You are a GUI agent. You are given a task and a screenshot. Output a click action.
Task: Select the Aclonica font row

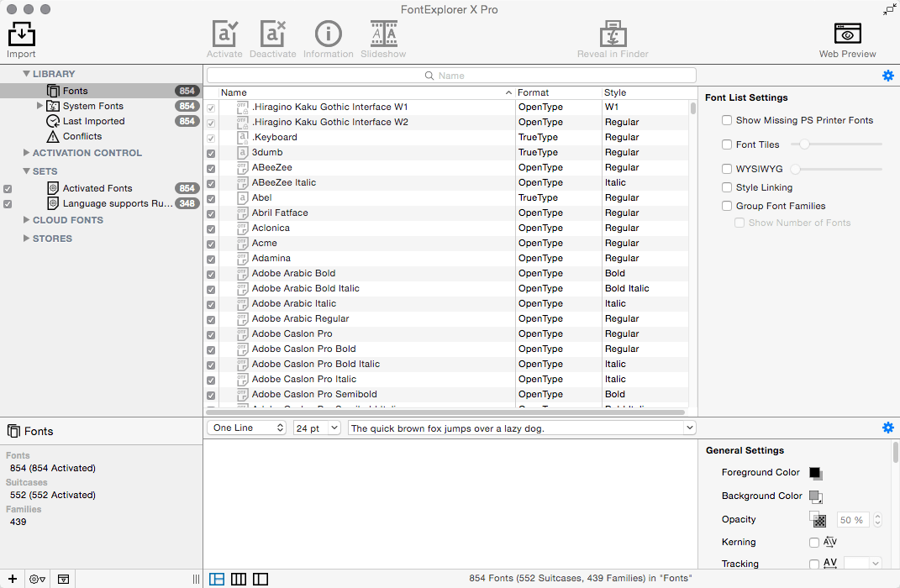446,228
